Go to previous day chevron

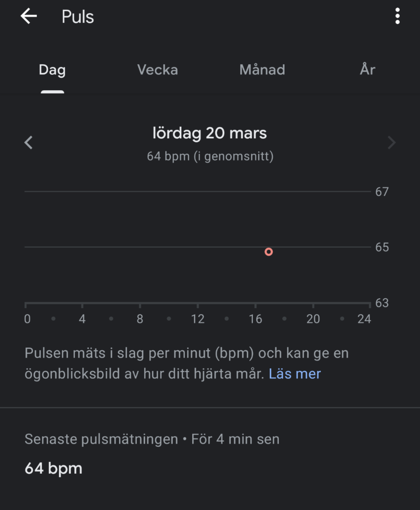[28, 143]
